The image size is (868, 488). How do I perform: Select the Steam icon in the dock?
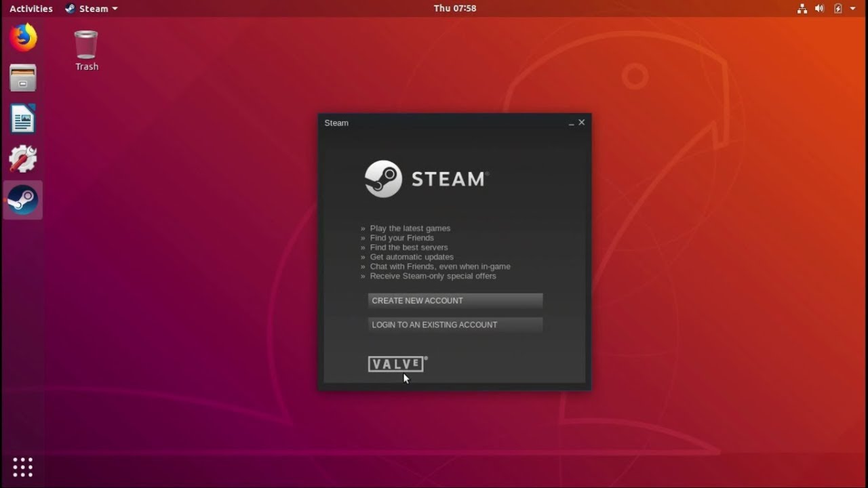pos(23,200)
